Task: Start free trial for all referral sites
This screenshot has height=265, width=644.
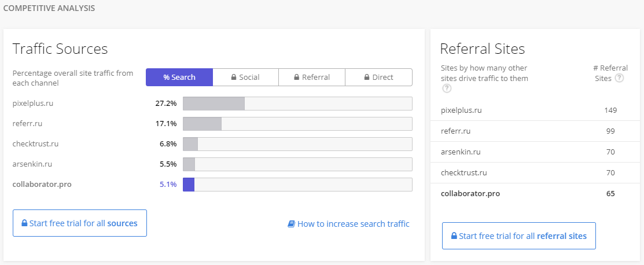Action: pyautogui.click(x=518, y=236)
